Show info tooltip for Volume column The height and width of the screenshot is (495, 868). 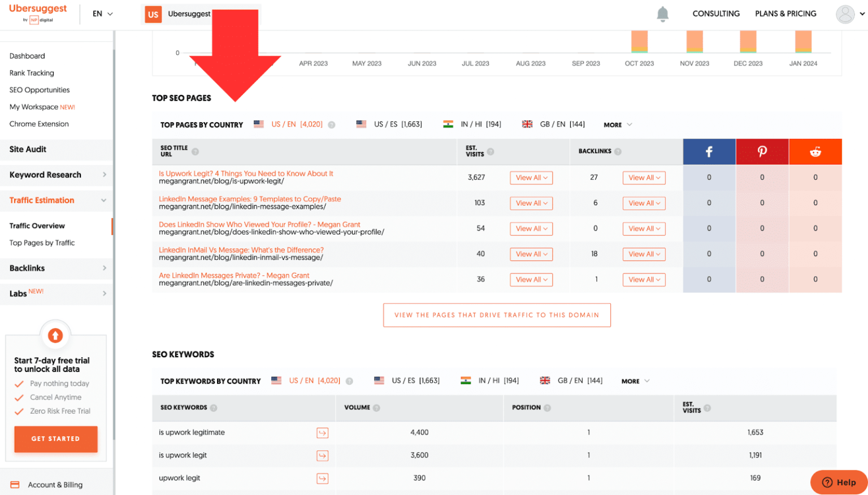376,408
